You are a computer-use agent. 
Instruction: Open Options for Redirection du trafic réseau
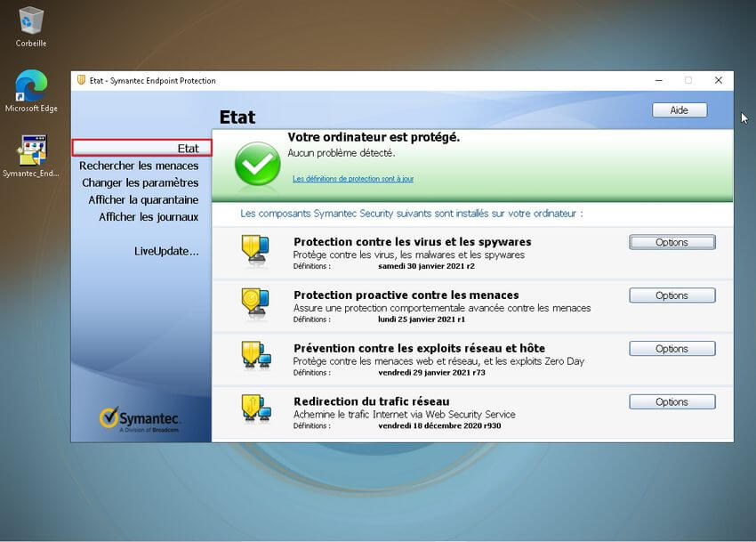coord(672,401)
